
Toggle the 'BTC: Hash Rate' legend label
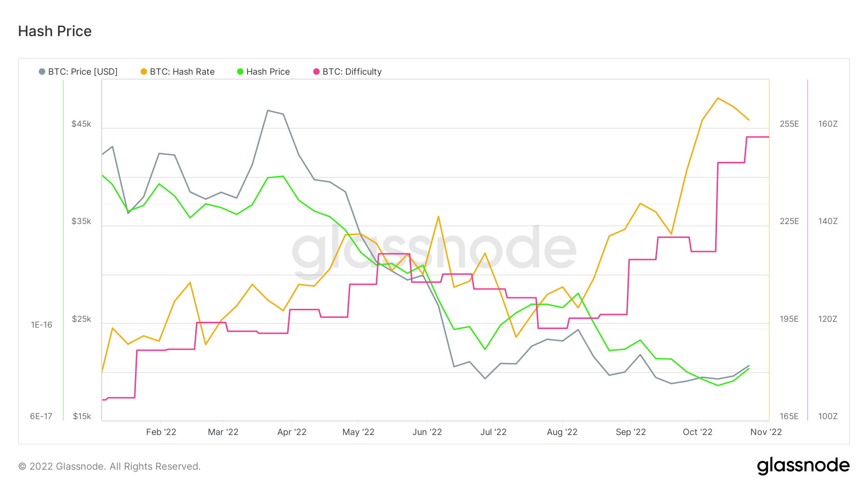[x=182, y=72]
